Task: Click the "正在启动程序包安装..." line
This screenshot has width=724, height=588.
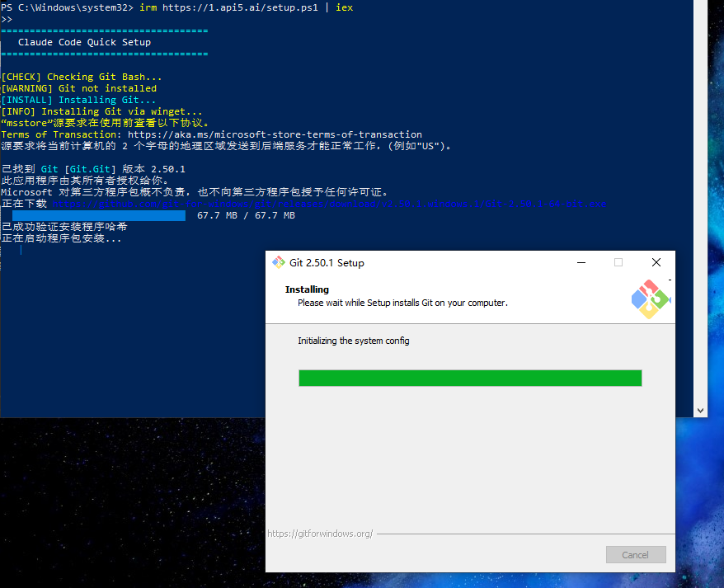Action: pos(61,238)
